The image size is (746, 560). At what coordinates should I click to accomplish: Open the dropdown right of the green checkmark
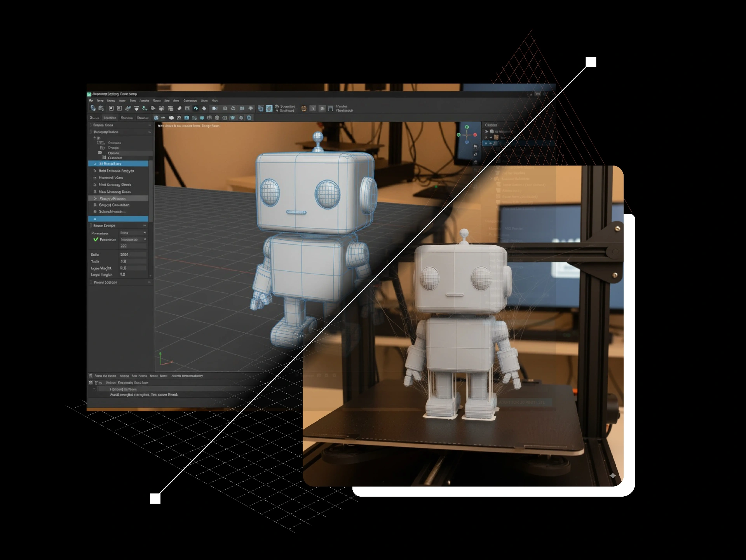click(133, 239)
